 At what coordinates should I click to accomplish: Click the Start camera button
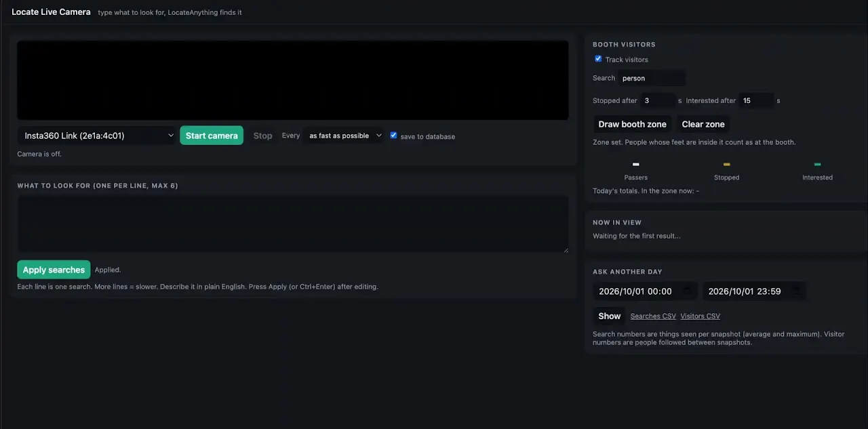point(212,136)
